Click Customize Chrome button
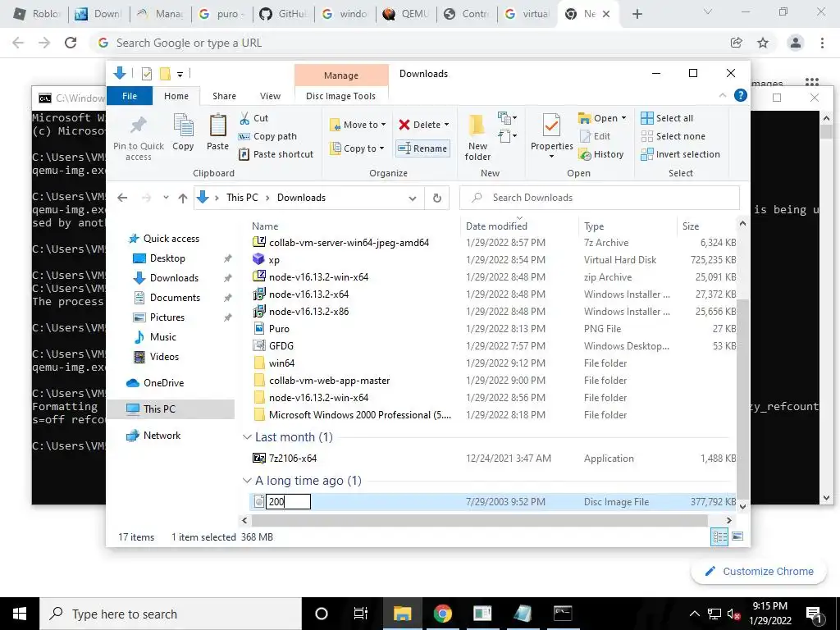This screenshot has width=840, height=630. tap(759, 571)
